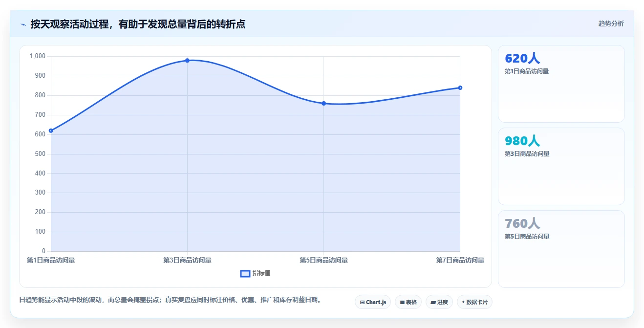
Task: Click the peak data point at 第3日
Action: tap(187, 61)
